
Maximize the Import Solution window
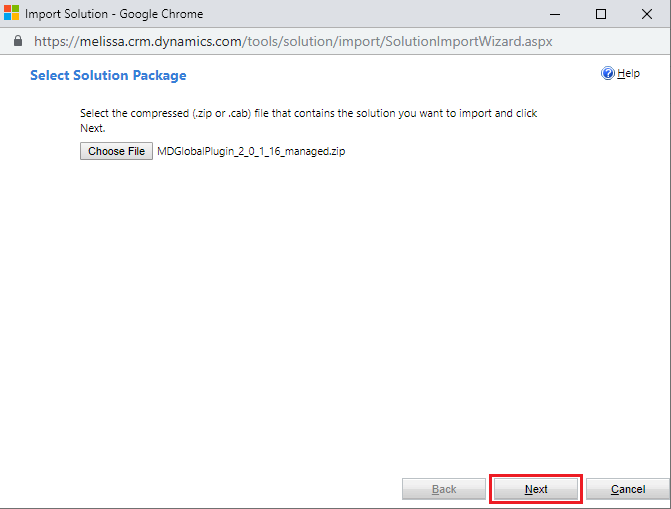(x=601, y=14)
